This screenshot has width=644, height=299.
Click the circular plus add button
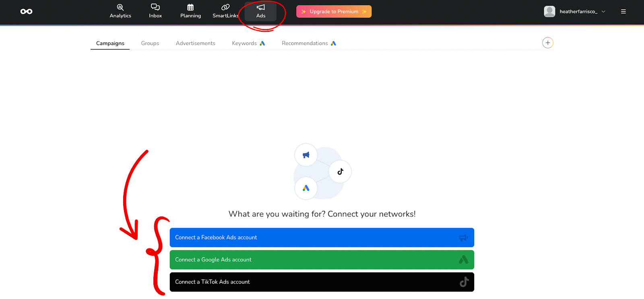(548, 43)
